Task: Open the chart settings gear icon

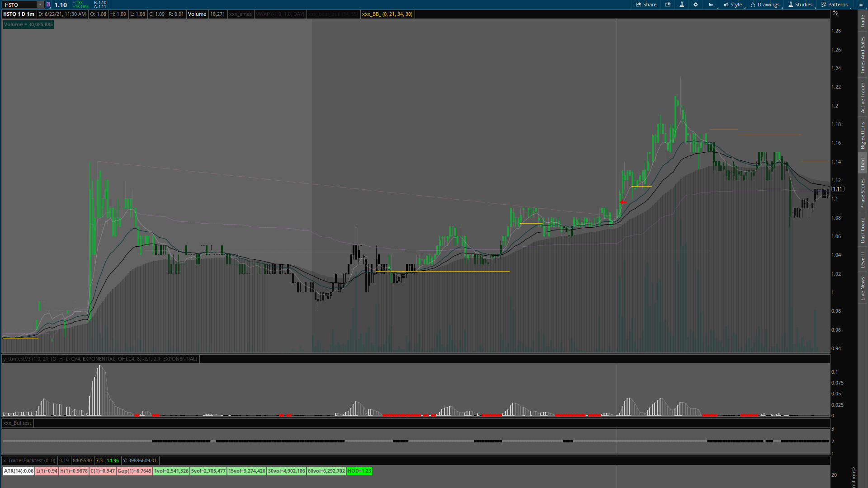Action: point(695,5)
